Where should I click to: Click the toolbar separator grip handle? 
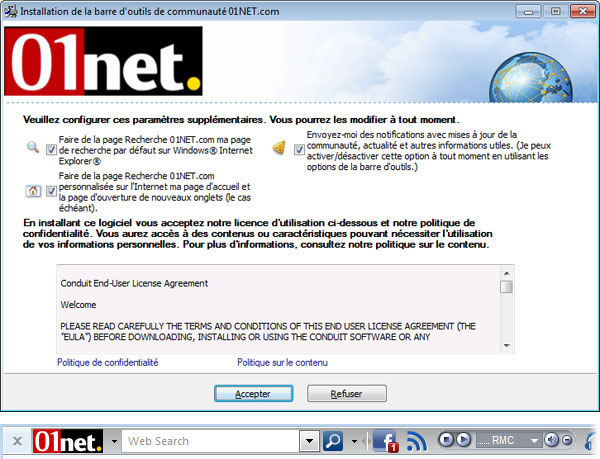(367, 441)
